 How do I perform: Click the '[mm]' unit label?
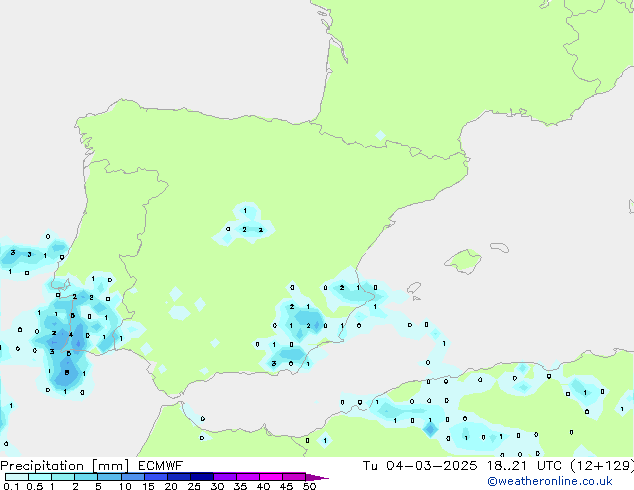tap(110, 466)
